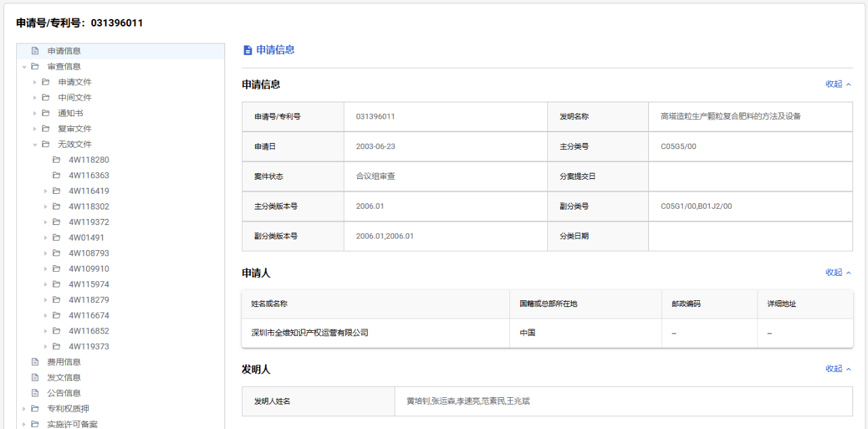This screenshot has width=868, height=429.
Task: Expand the 4W116419 folder arrow
Action: click(x=46, y=191)
